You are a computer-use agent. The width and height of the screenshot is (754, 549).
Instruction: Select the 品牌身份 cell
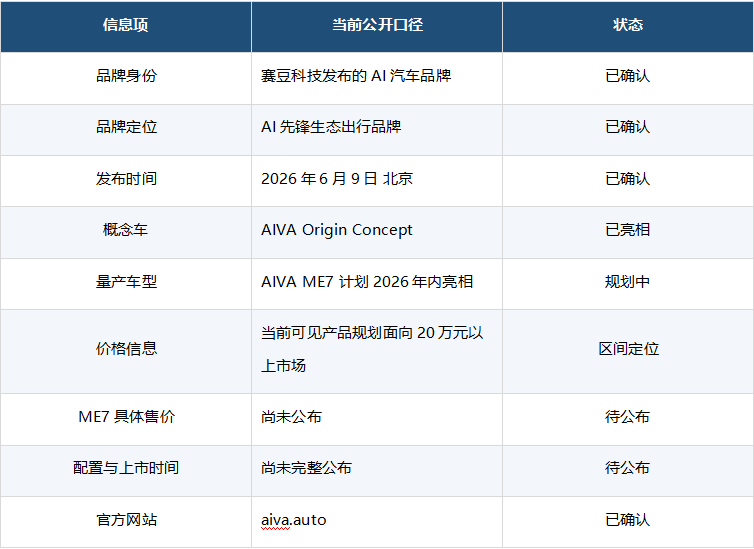(126, 78)
